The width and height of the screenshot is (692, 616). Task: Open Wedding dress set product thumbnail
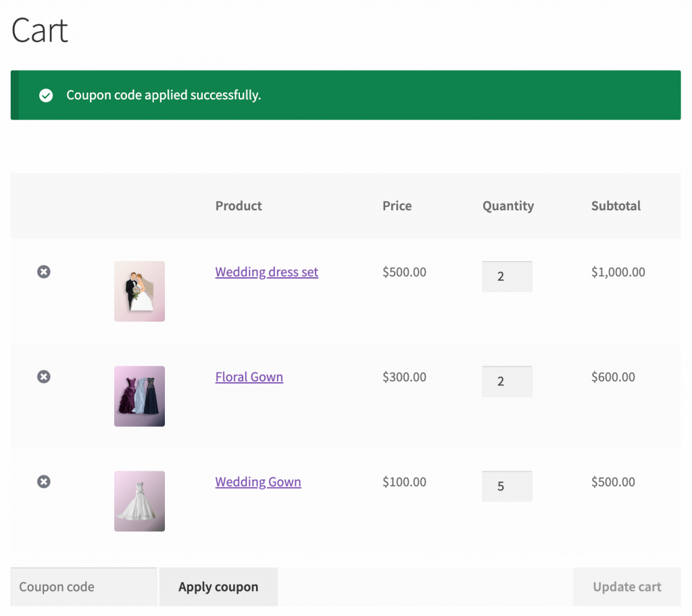click(x=139, y=291)
